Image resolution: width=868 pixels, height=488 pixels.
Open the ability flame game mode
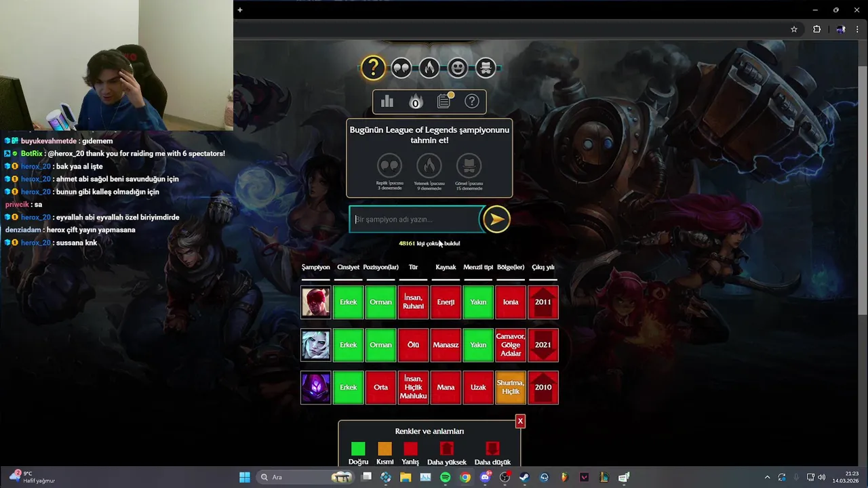(x=429, y=68)
